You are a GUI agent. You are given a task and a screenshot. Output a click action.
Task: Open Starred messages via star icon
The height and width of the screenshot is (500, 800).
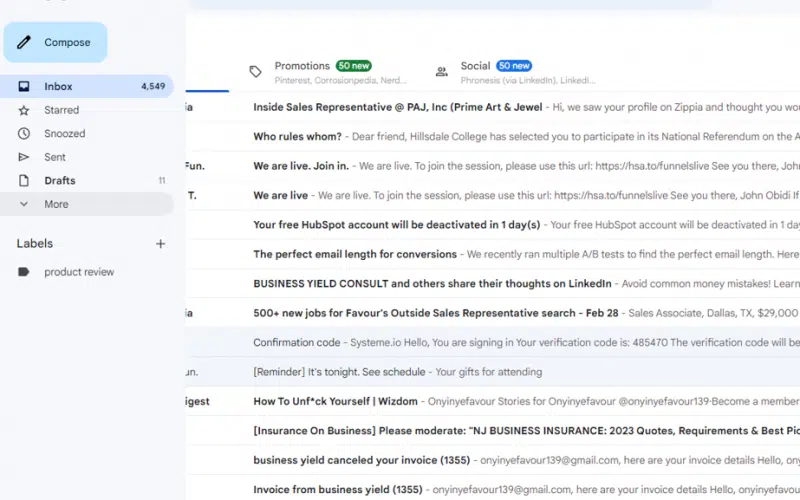(24, 110)
